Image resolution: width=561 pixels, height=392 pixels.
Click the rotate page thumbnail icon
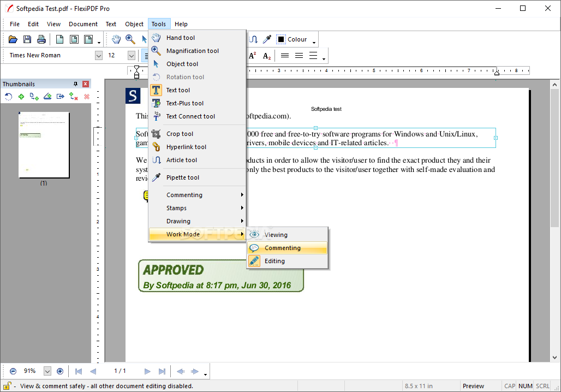coord(8,97)
